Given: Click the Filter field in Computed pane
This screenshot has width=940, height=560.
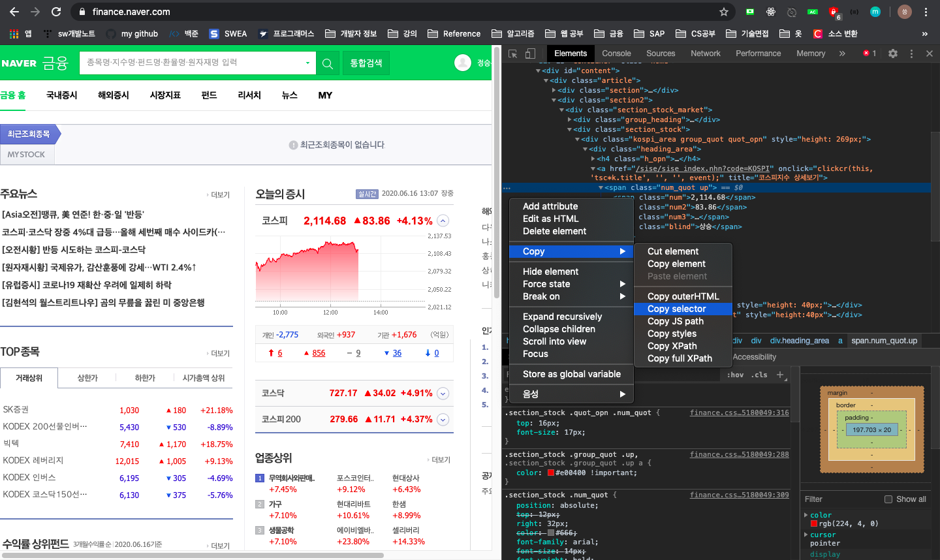Looking at the screenshot, I should pyautogui.click(x=841, y=499).
